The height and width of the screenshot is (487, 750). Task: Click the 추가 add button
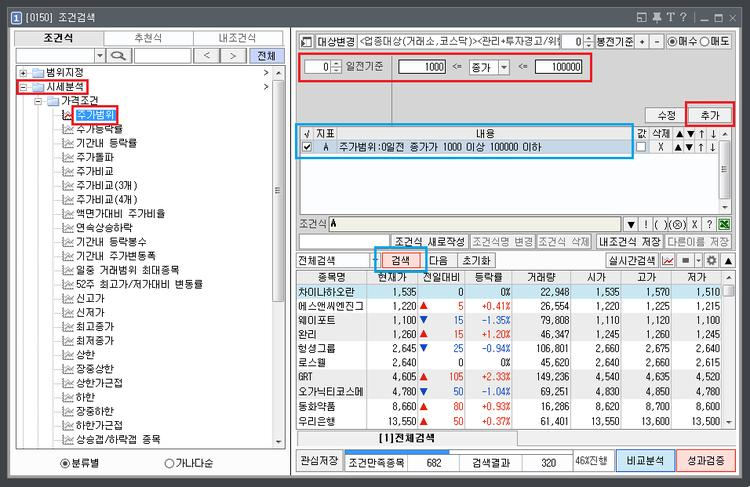click(710, 115)
